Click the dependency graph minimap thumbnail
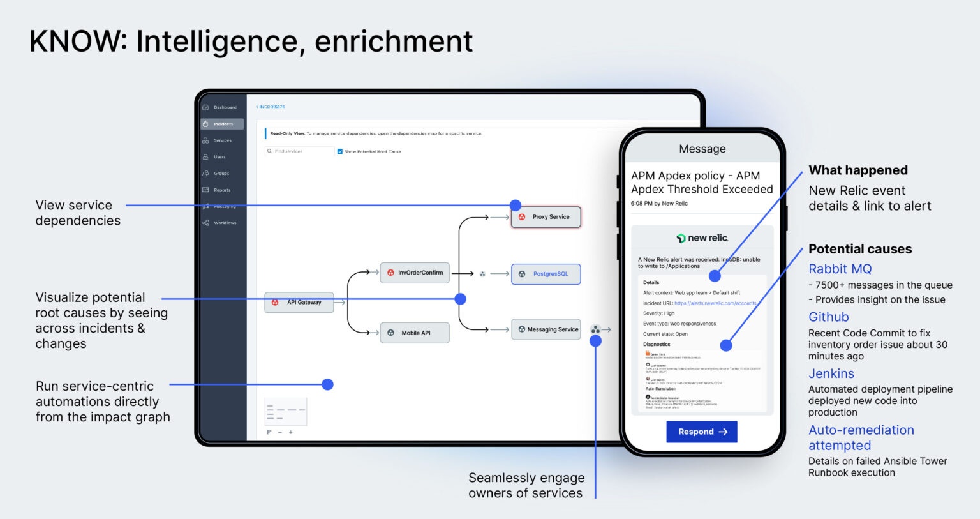The width and height of the screenshot is (980, 519). point(286,412)
